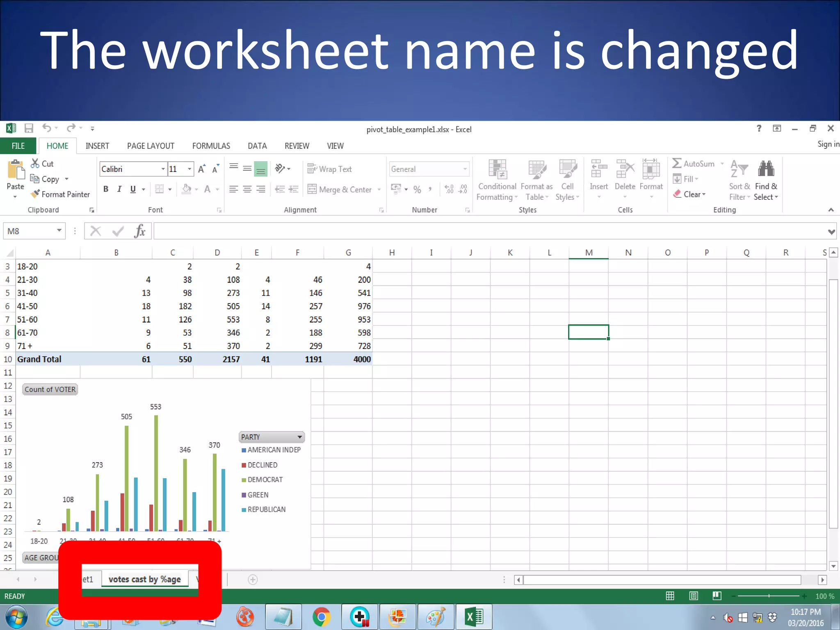Click the Increase Decimal icon

point(449,189)
